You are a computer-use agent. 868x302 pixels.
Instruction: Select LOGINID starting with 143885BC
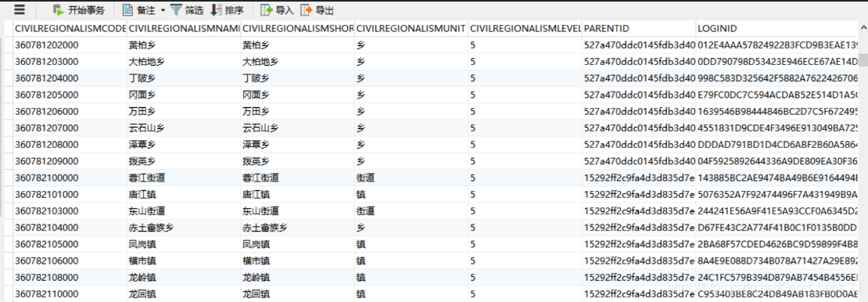pos(777,178)
